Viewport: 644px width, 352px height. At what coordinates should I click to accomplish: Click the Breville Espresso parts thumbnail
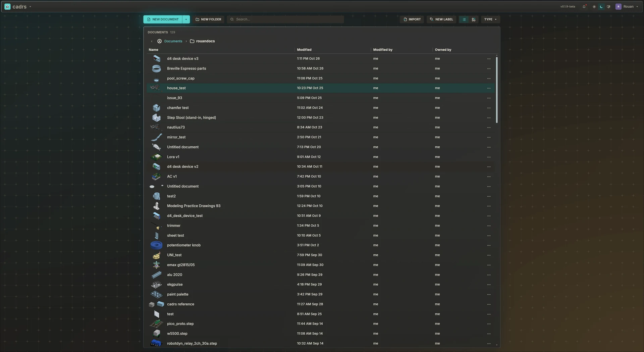[156, 68]
